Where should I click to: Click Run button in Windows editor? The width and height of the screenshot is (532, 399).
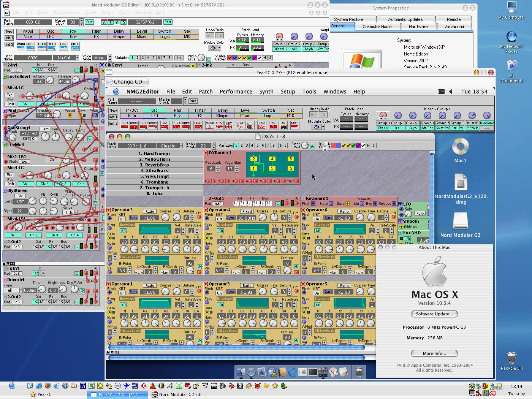89,22
